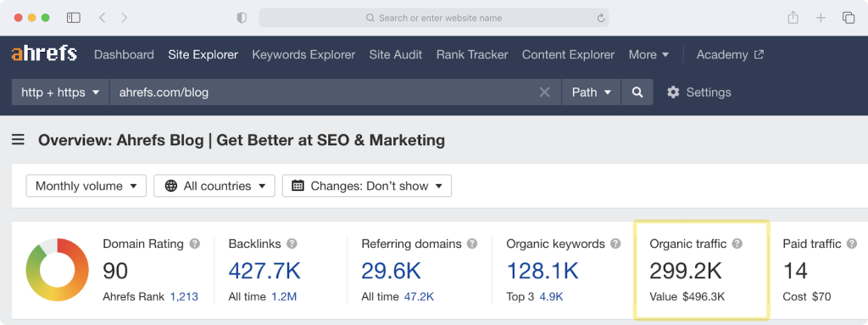Click the 4.9K Top 3 keywords link
This screenshot has width=868, height=325.
coord(550,297)
